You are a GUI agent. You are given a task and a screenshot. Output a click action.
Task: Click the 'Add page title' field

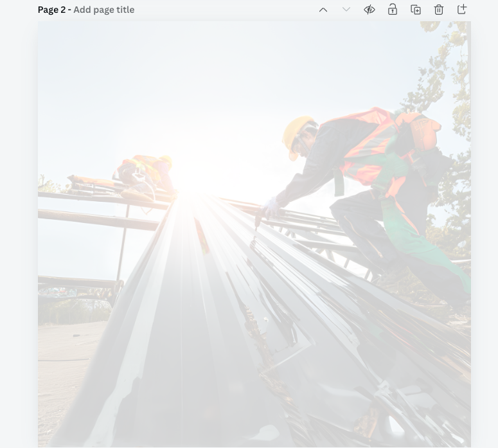click(104, 10)
